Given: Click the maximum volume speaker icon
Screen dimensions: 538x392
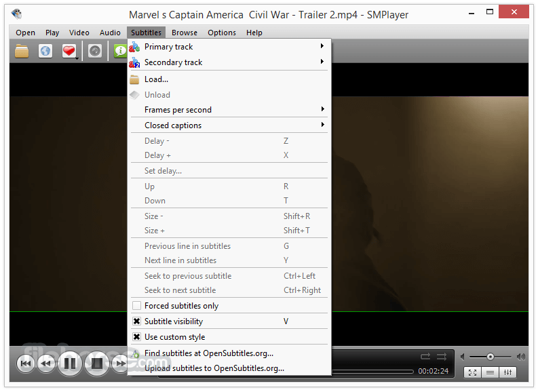Looking at the screenshot, I should point(521,357).
